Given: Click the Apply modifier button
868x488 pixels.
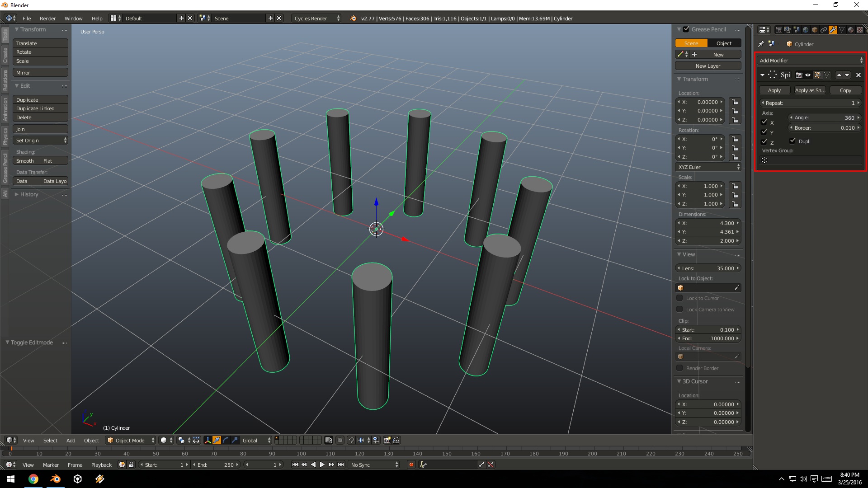Looking at the screenshot, I should coord(774,90).
